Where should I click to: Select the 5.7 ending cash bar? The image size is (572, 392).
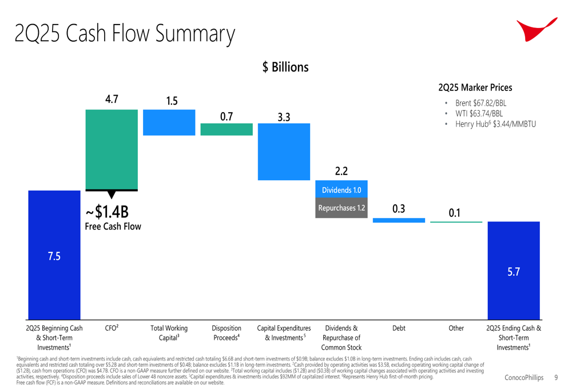(514, 271)
